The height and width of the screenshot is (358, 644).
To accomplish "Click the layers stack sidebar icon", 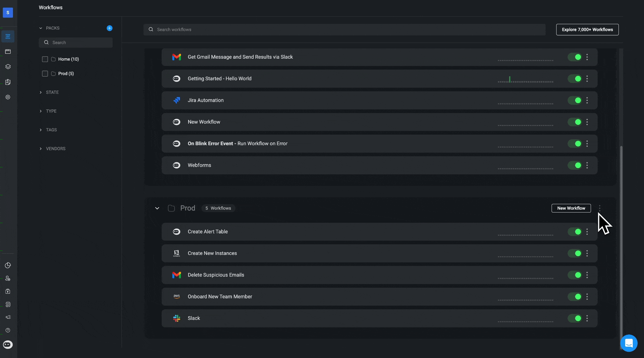I will 8,67.
